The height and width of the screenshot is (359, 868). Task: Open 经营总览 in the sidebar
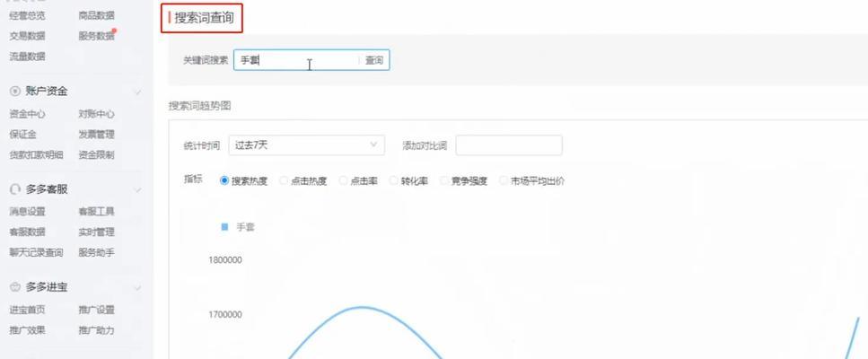27,16
